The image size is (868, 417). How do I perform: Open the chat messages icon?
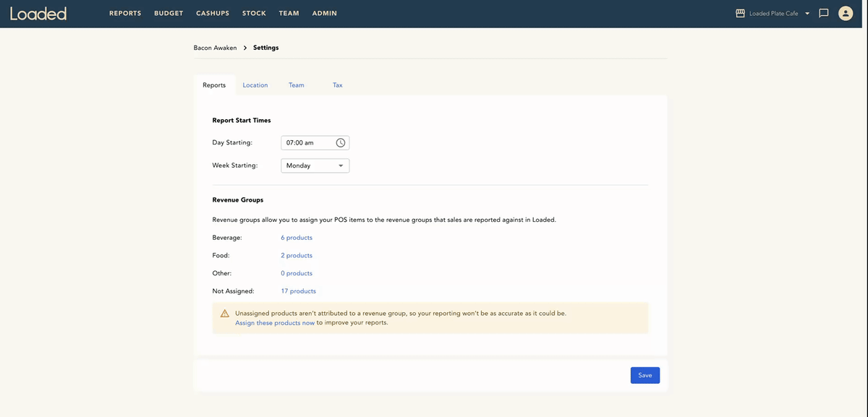pyautogui.click(x=823, y=13)
